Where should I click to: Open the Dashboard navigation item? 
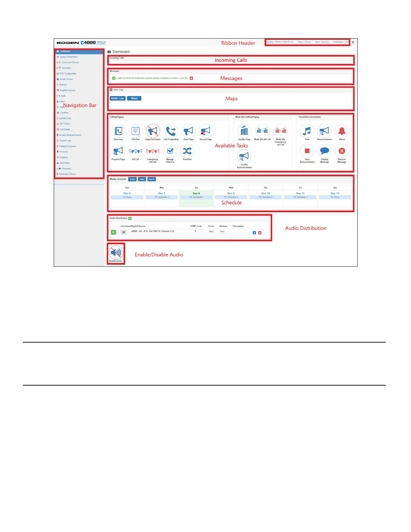pyautogui.click(x=79, y=51)
